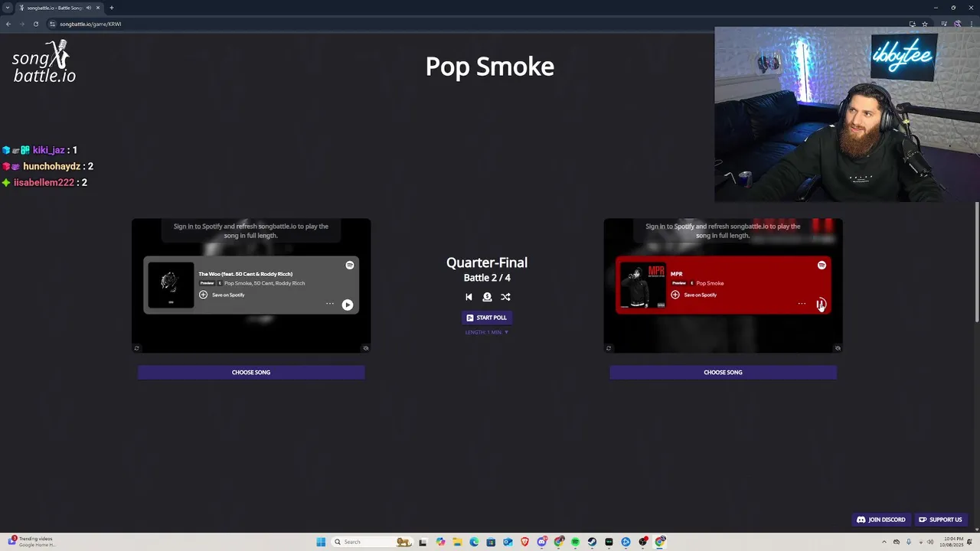Image resolution: width=980 pixels, height=551 pixels.
Task: Open taskbar clock and date
Action: click(952, 542)
